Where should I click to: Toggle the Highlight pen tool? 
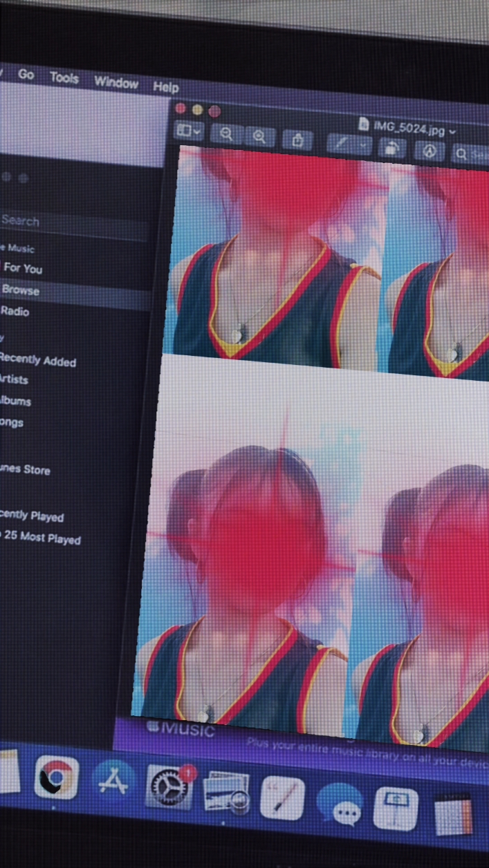(340, 144)
